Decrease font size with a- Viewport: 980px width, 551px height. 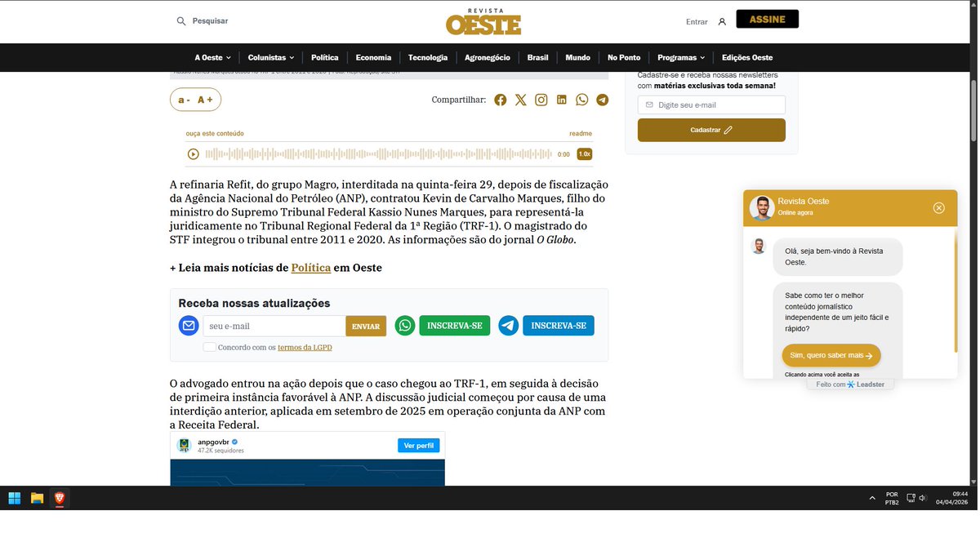click(185, 100)
